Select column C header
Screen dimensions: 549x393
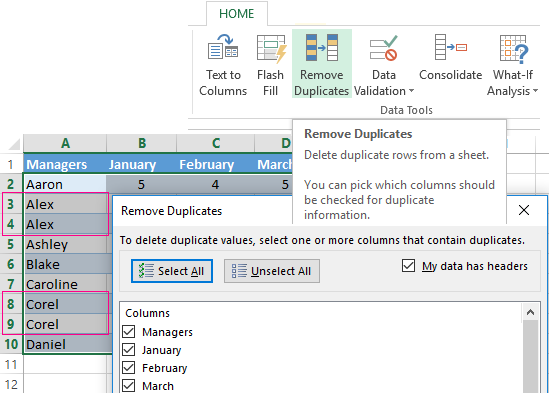[x=216, y=143]
